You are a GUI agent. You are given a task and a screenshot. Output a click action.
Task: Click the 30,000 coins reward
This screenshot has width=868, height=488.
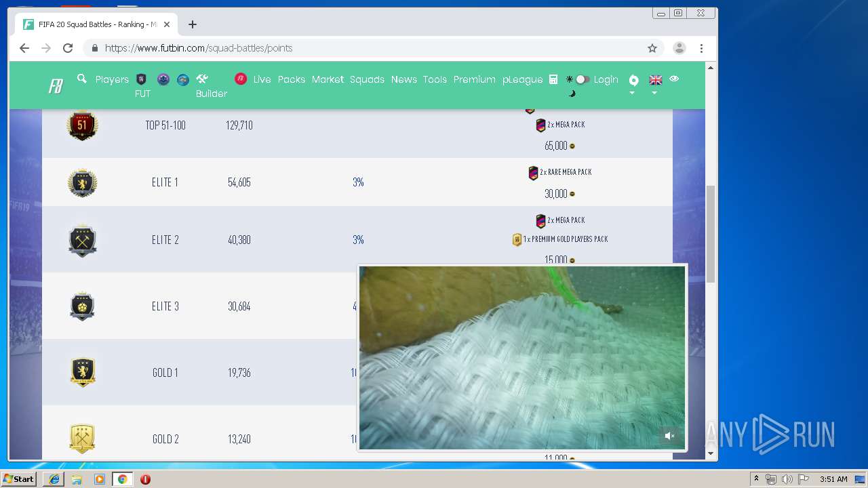tap(559, 194)
